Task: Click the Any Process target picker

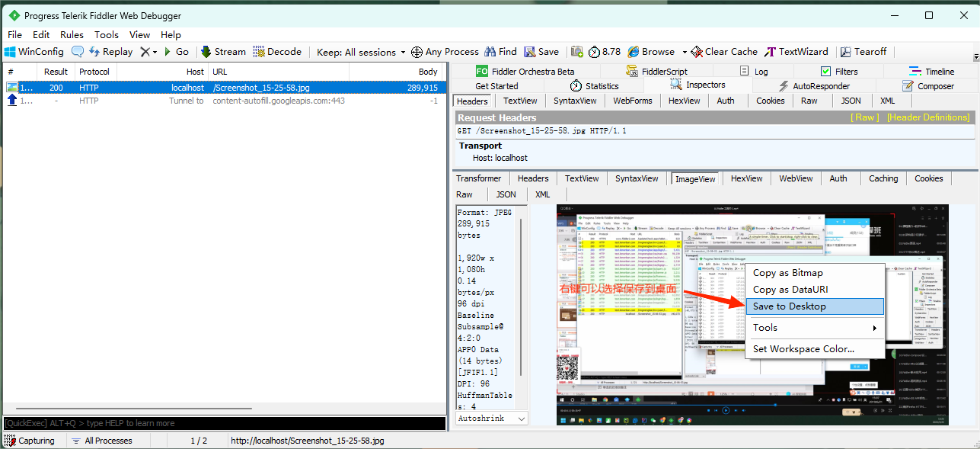Action: [445, 52]
